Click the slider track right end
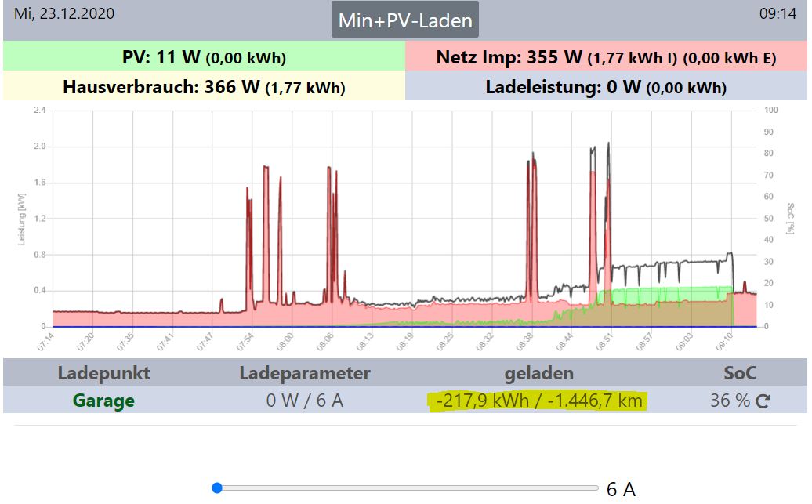Screen dimensions: 812x504 [596, 488]
